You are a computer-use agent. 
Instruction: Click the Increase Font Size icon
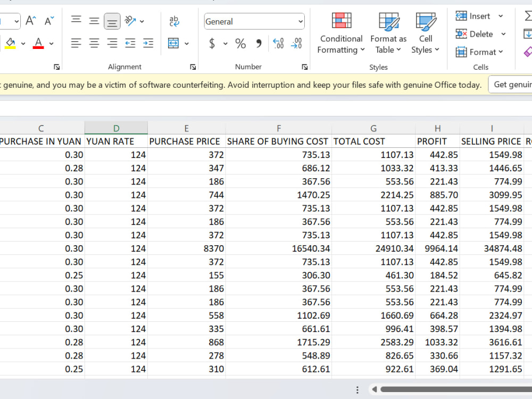coord(31,21)
